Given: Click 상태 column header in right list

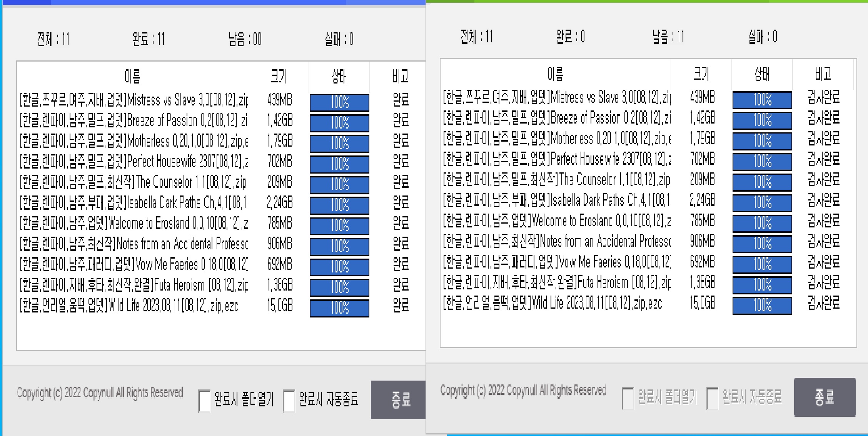Looking at the screenshot, I should click(762, 74).
